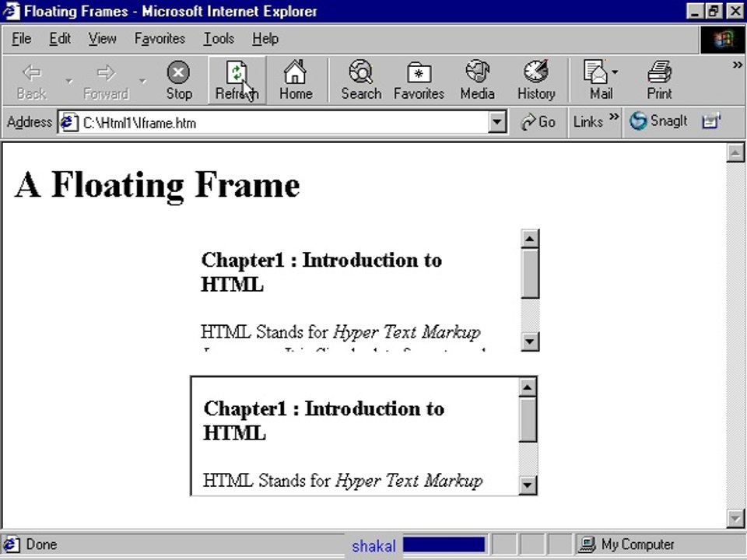
Task: Click the 'Done' status text
Action: click(41, 544)
